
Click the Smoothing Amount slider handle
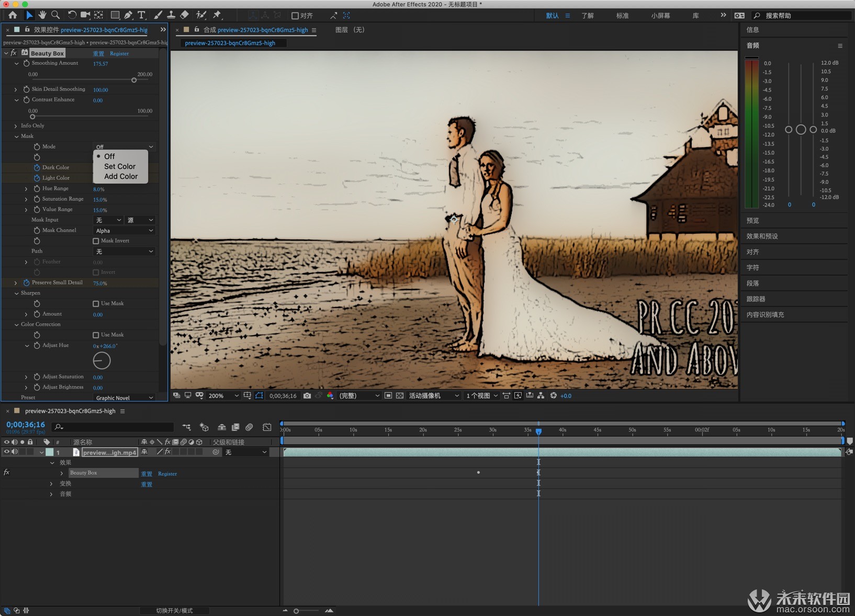coord(134,80)
